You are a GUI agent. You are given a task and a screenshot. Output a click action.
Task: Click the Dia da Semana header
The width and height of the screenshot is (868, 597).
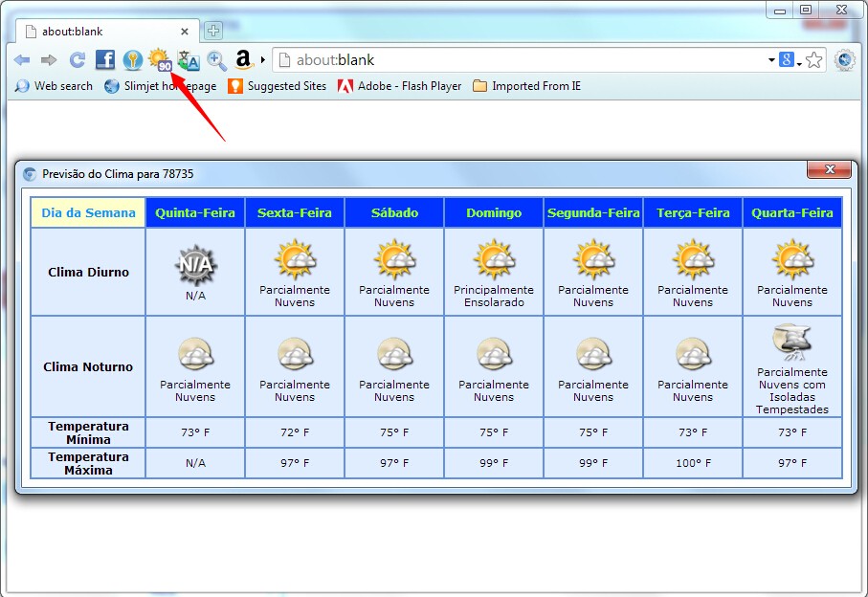pyautogui.click(x=89, y=213)
